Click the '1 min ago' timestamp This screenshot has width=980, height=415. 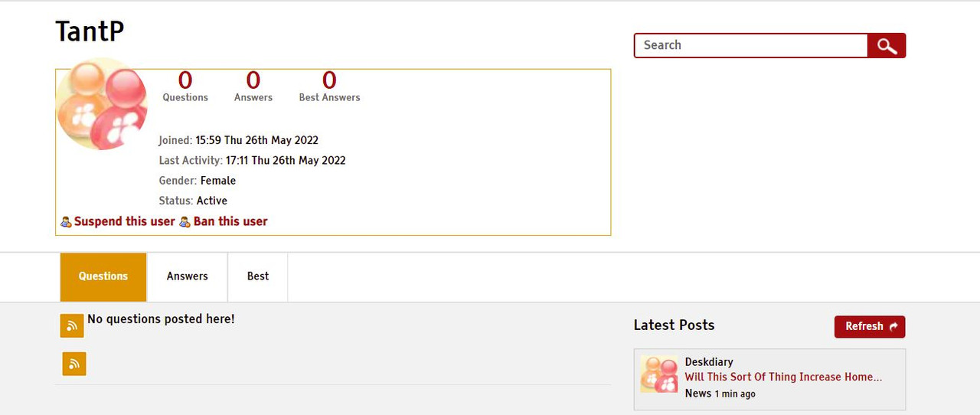pos(735,394)
